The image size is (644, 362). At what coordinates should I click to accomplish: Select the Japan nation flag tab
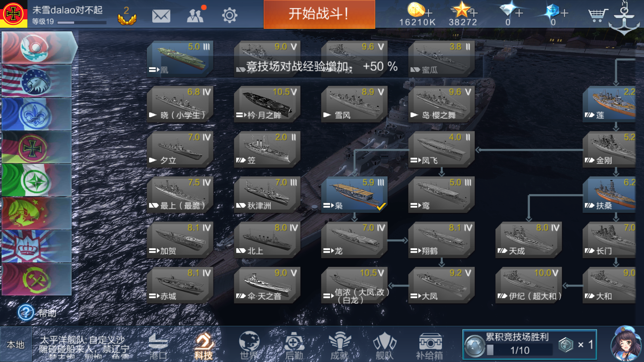click(37, 48)
